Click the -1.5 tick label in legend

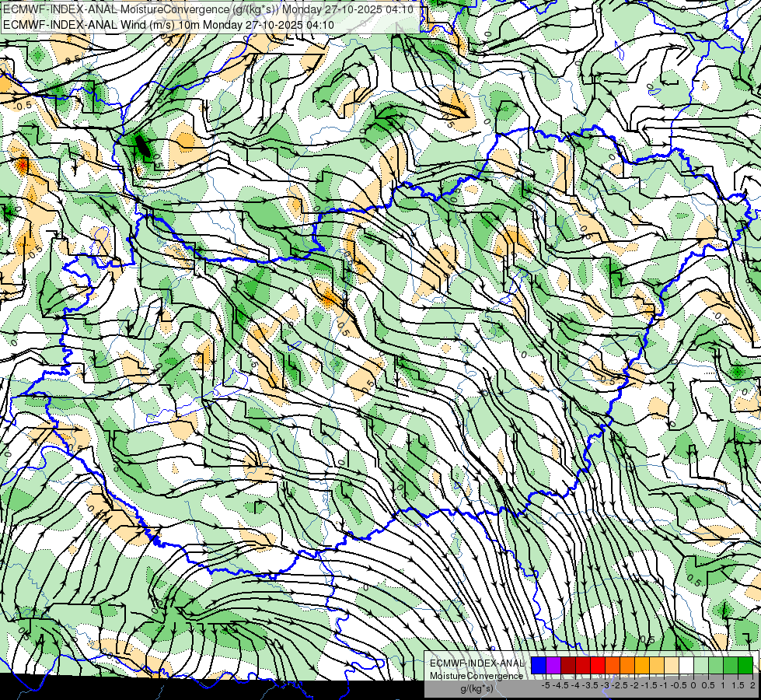(649, 685)
